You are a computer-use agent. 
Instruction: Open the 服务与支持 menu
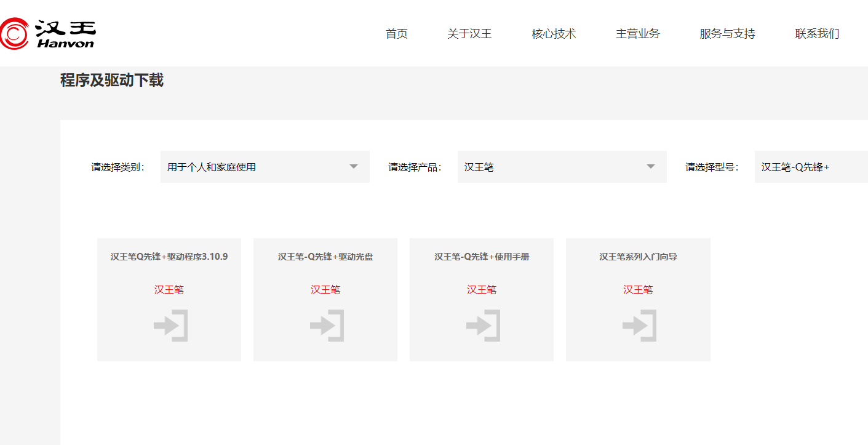coord(727,34)
